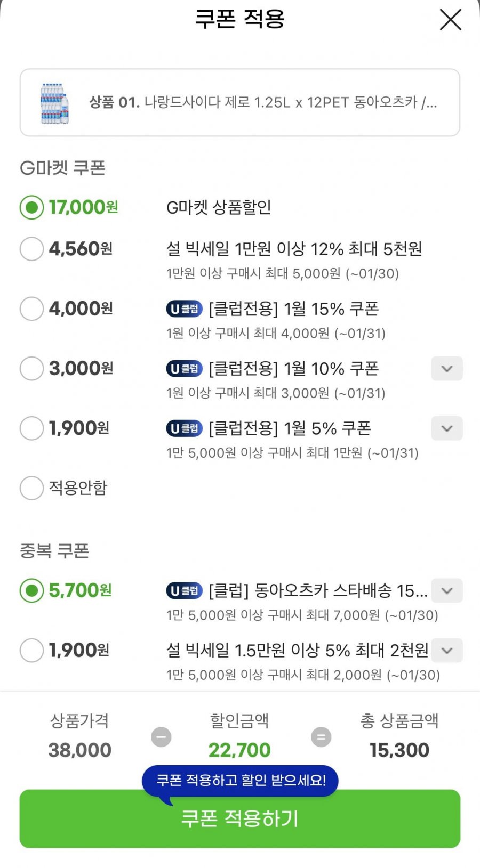The height and width of the screenshot is (868, 480).
Task: Tap the U클럽 badge on 10% coupon
Action: point(184,368)
